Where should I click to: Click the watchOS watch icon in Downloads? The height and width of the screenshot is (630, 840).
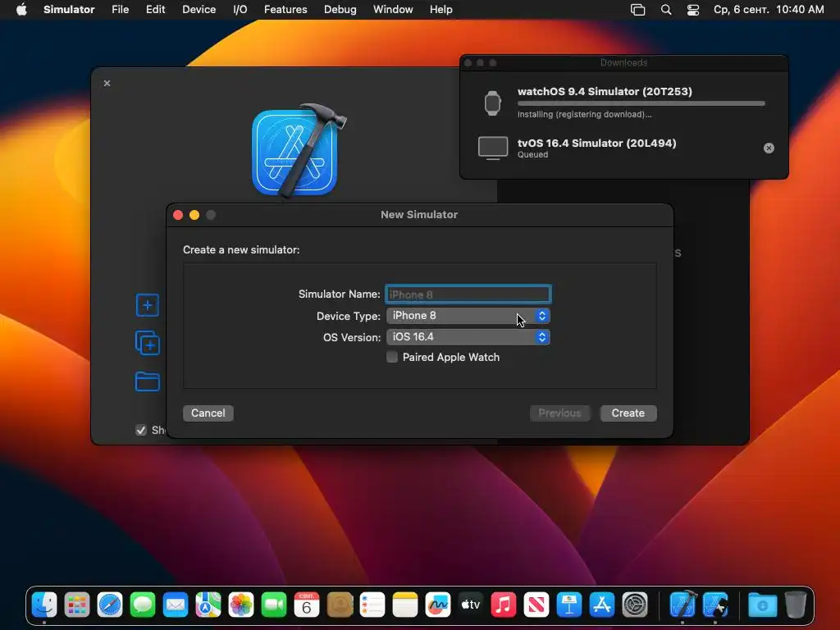(492, 103)
